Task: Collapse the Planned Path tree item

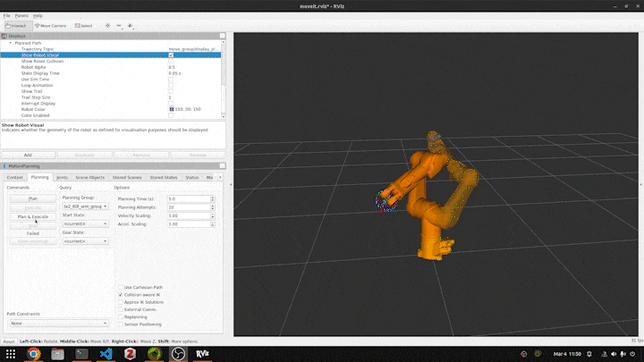Action: point(11,43)
